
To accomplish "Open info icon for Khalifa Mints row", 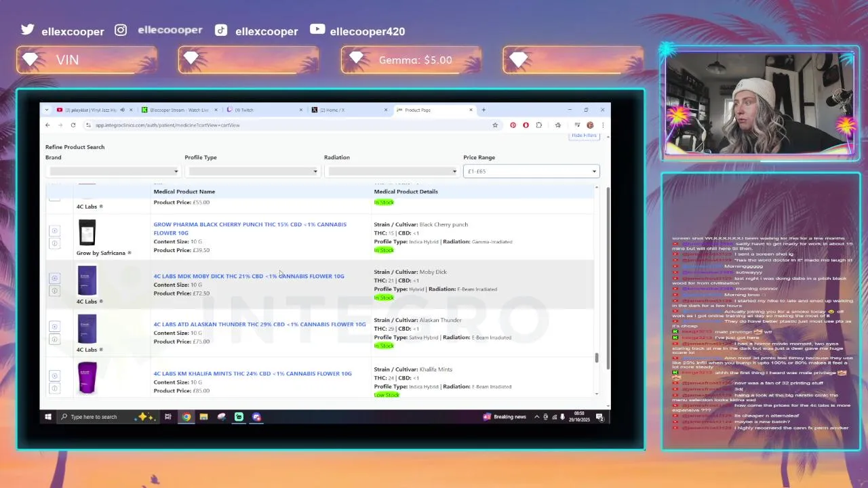I will (55, 388).
